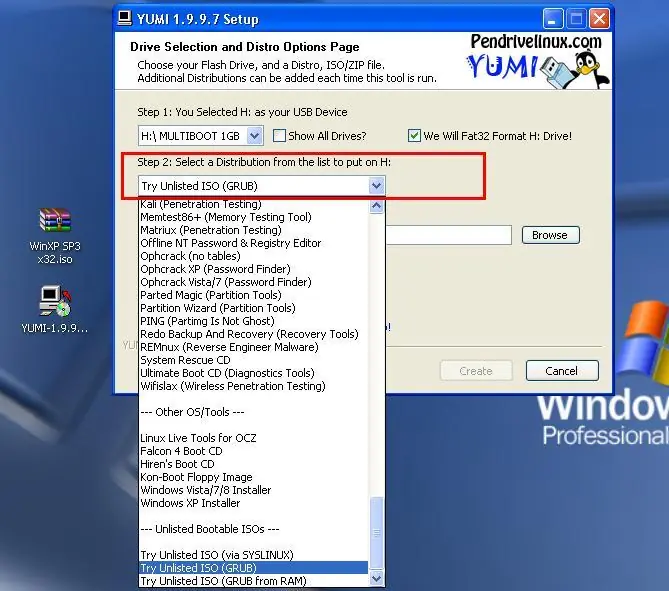Click the ISO path input field
The width and height of the screenshot is (669, 591).
448,235
